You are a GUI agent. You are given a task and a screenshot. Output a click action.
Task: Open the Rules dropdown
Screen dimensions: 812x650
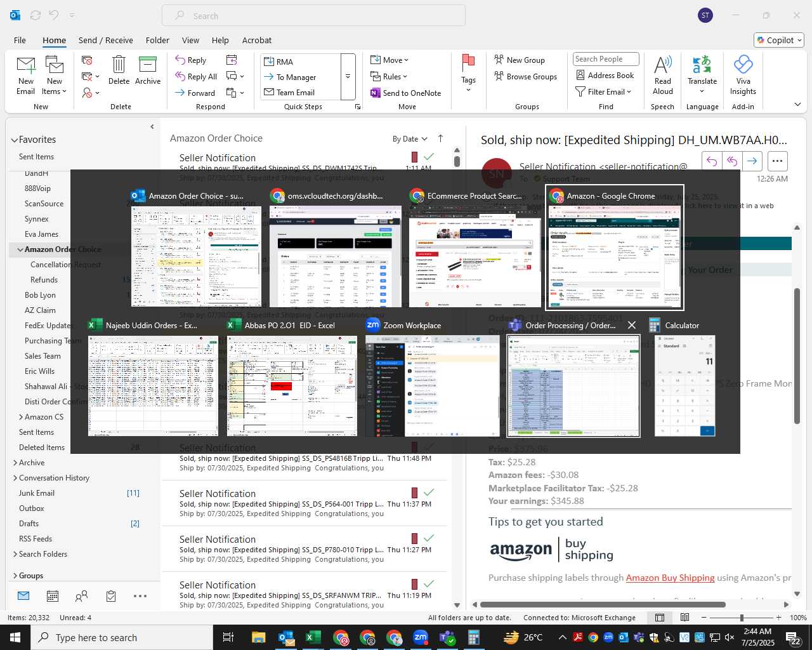coord(388,76)
